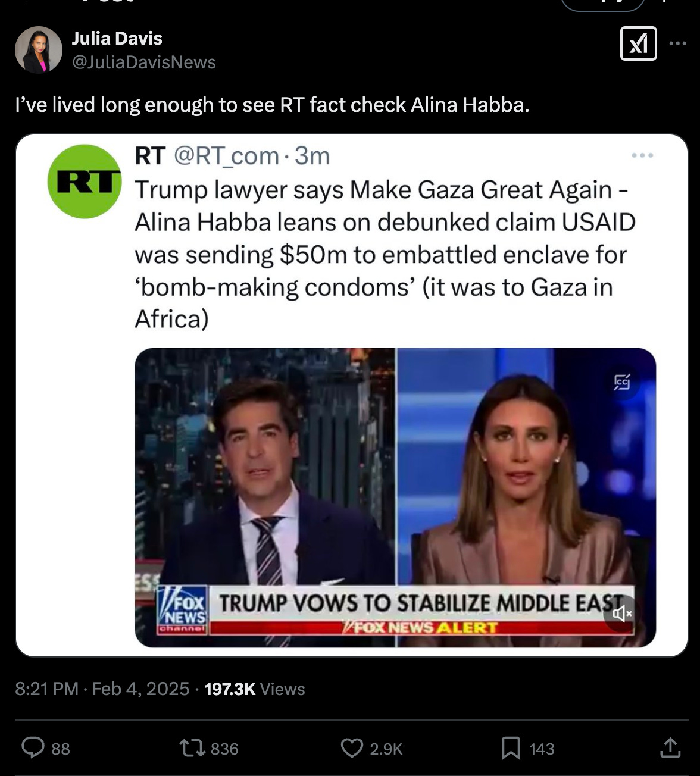Unmute the video with speaker icon
Viewport: 700px width, 776px height.
point(621,614)
